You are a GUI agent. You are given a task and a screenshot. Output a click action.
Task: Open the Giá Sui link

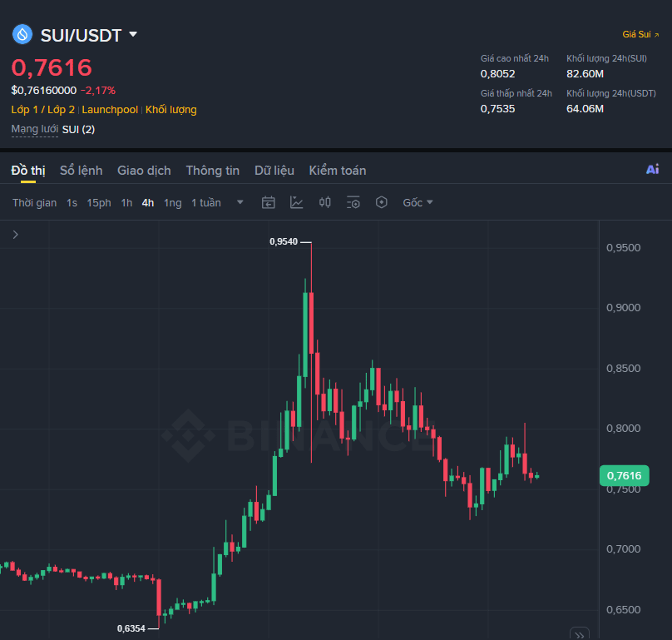(x=640, y=34)
